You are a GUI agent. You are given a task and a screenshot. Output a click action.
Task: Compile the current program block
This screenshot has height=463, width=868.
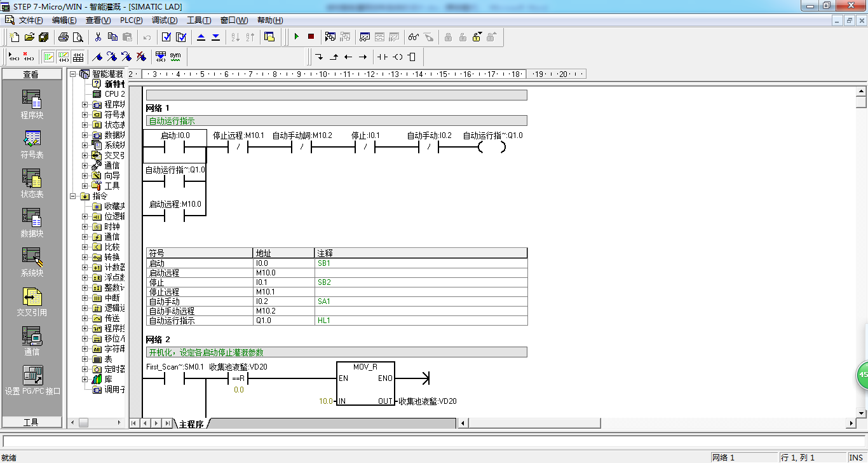(166, 37)
